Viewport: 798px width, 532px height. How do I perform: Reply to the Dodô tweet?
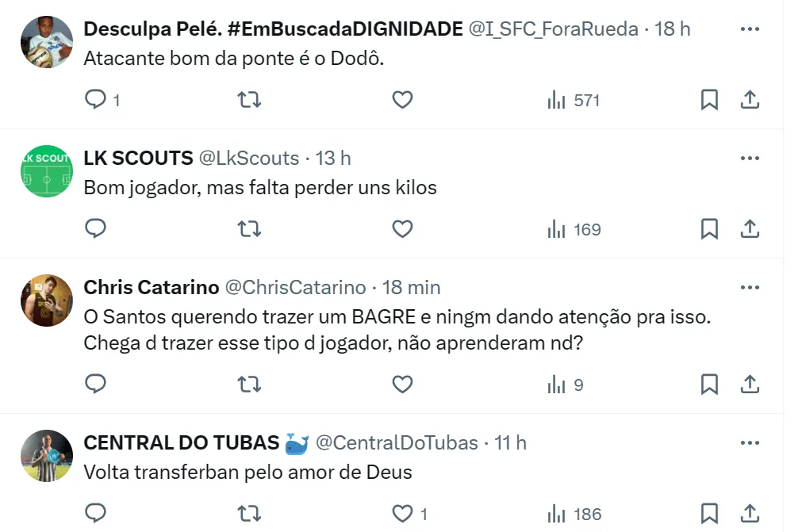click(96, 100)
